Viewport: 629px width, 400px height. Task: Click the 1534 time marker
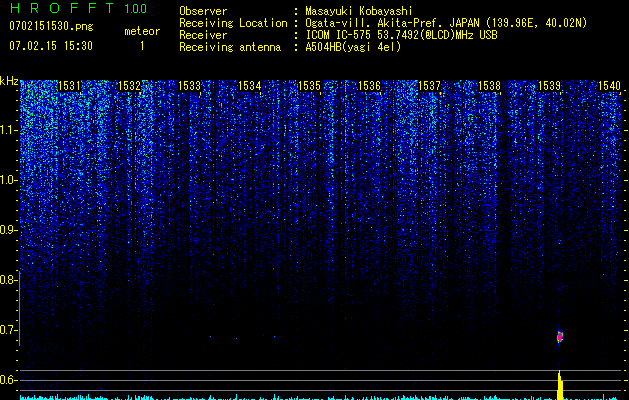[x=250, y=86]
